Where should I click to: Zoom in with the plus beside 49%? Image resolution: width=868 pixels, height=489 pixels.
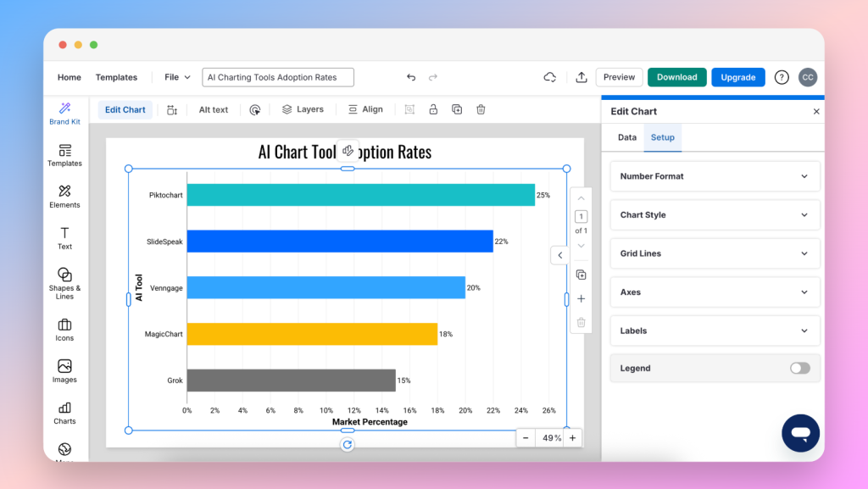(573, 438)
